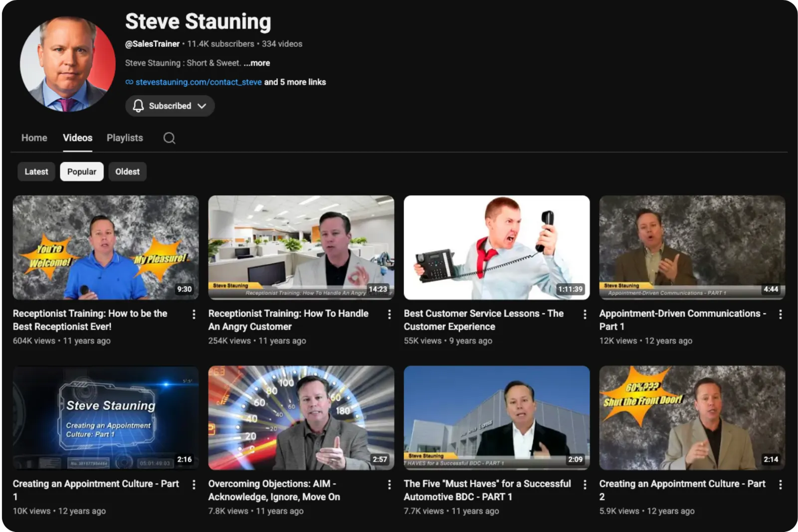Click '254K views • 11 years ago' text
Screen dimensions: 798x532
(257, 341)
